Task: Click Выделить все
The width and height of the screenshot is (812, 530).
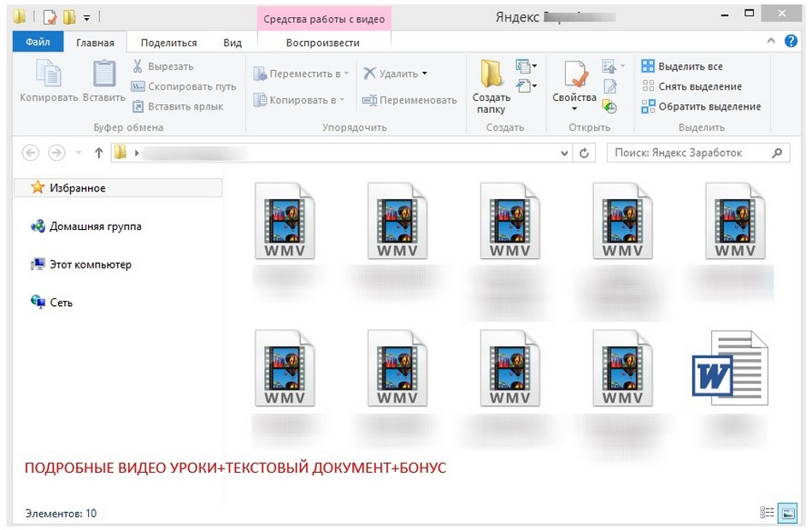Action: pos(682,67)
